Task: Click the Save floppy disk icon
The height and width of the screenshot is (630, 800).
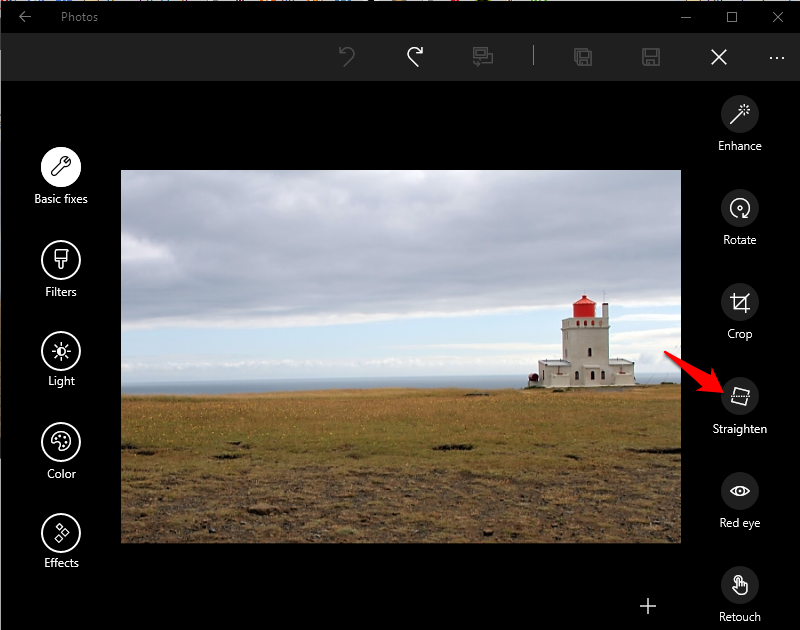Action: (x=651, y=57)
